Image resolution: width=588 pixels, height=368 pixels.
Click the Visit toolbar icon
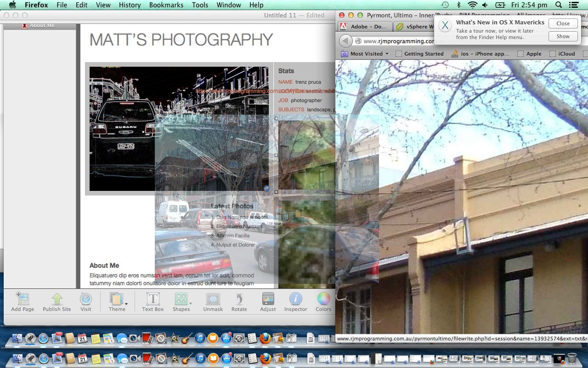[x=86, y=302]
